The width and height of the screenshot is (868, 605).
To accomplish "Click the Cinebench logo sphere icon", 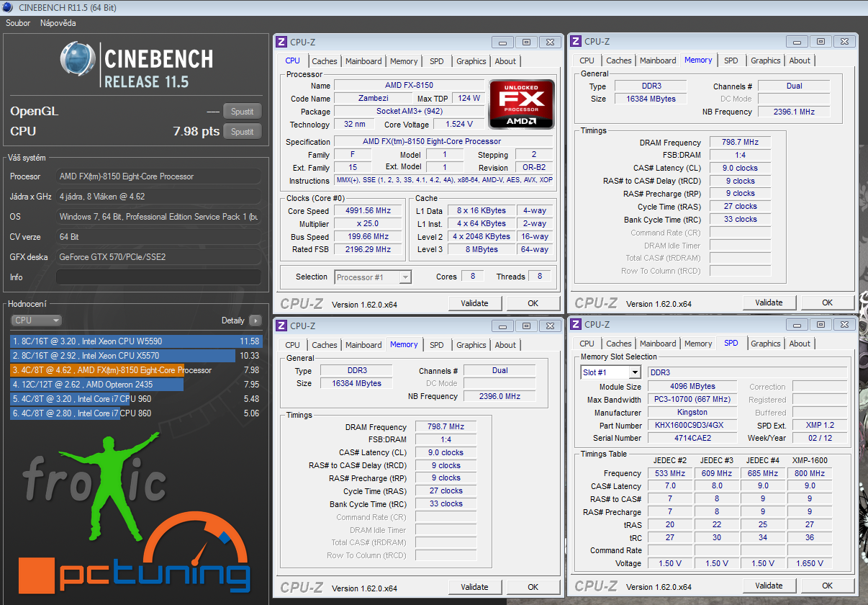I will (78, 59).
